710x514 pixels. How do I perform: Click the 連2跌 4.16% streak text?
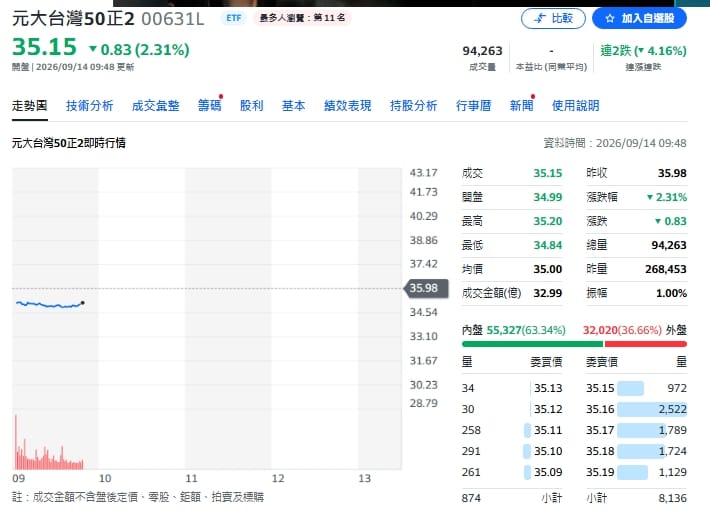click(643, 51)
